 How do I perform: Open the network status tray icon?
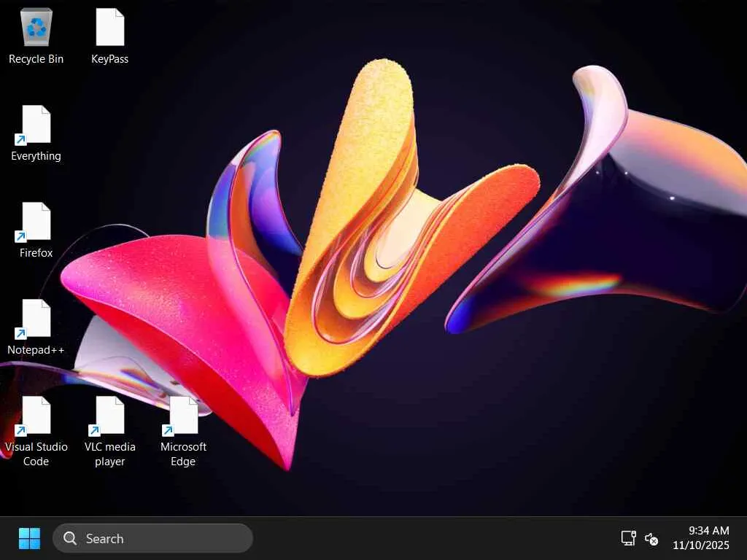coord(628,539)
